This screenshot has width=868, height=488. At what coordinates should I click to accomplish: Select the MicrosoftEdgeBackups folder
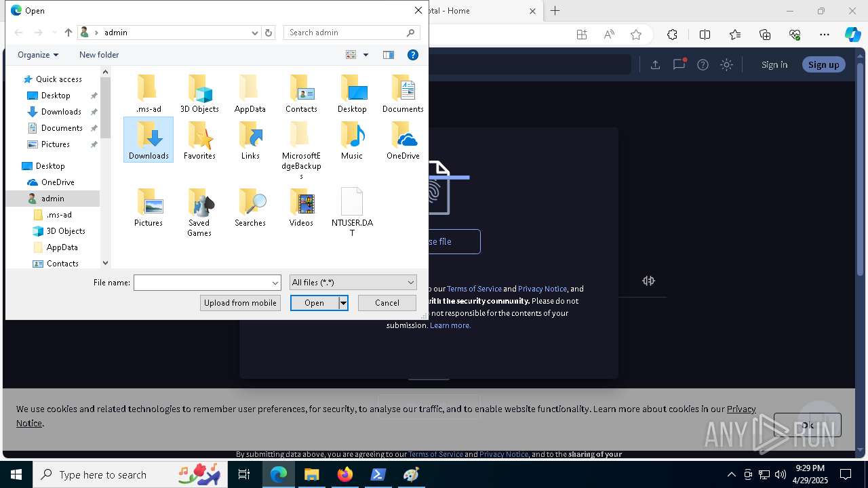[x=301, y=150]
